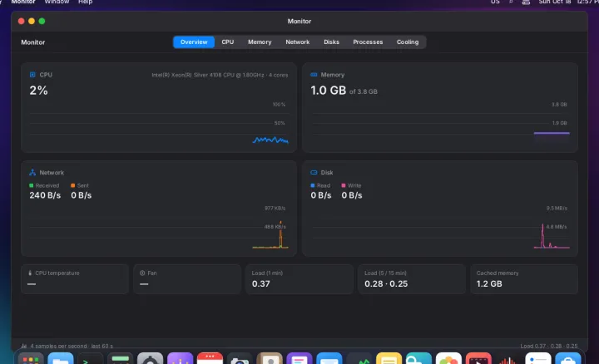Viewport: 599px width, 364px height.
Task: Click the date and time in the menu bar
Action: tap(568, 2)
